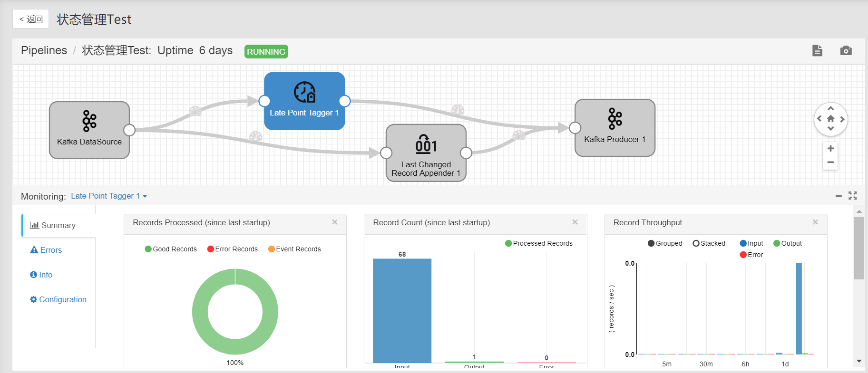Screen dimensions: 868x373
Task: Zoom in the canvas with plus button
Action: pos(830,148)
